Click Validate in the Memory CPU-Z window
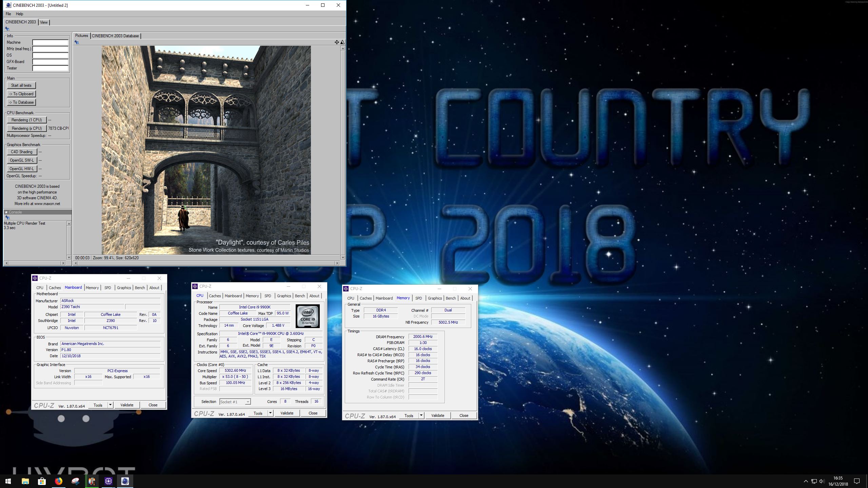Screen dimensions: 868x488 click(438, 415)
